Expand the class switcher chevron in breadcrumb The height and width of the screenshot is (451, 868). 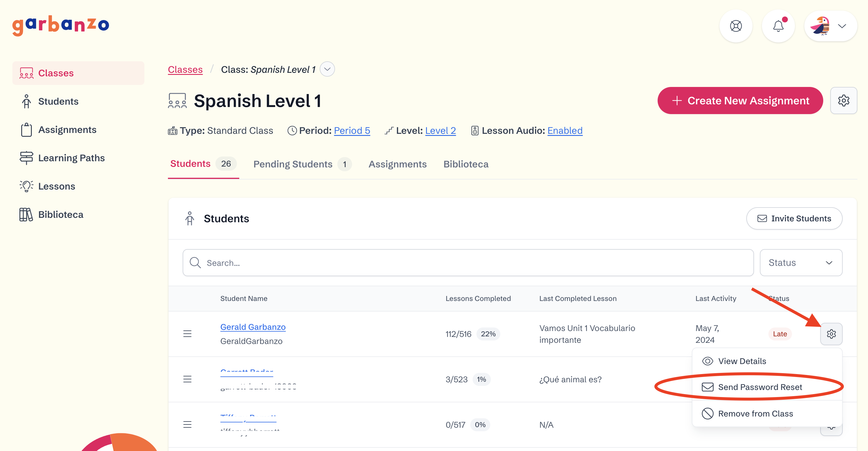click(x=327, y=70)
